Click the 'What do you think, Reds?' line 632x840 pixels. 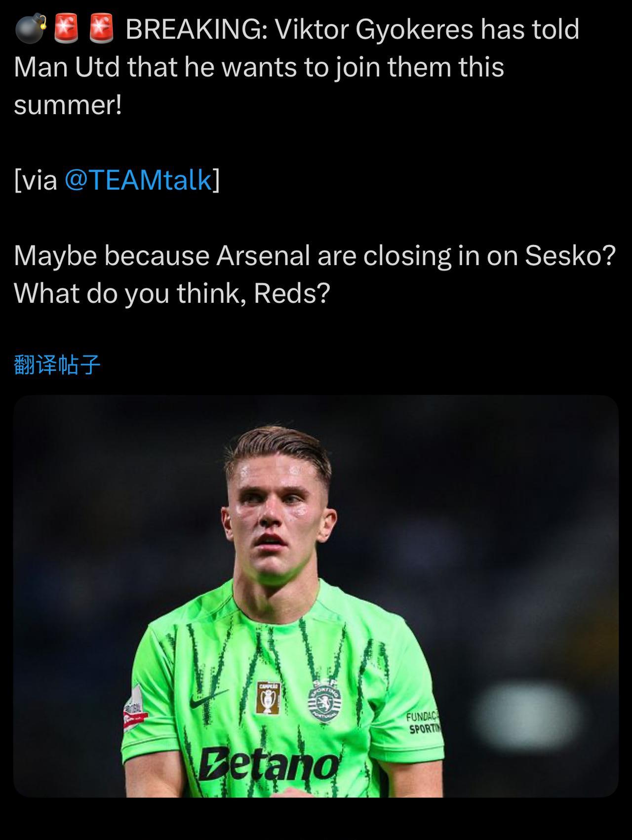[x=172, y=294]
